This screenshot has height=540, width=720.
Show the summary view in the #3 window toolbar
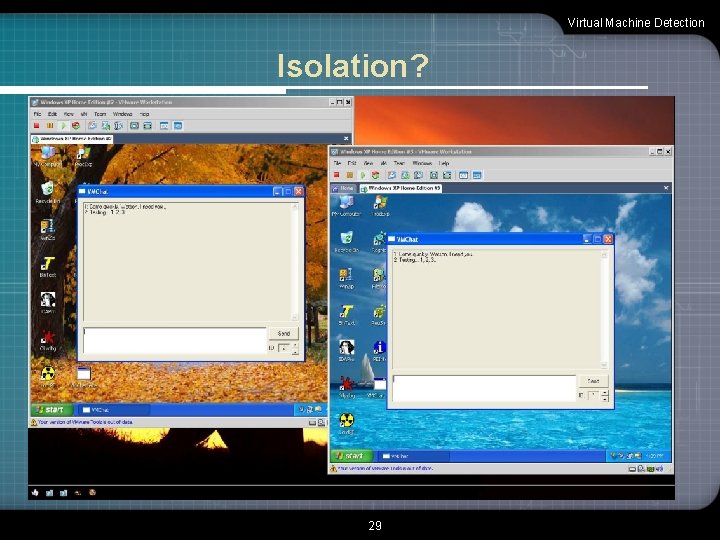[464, 175]
